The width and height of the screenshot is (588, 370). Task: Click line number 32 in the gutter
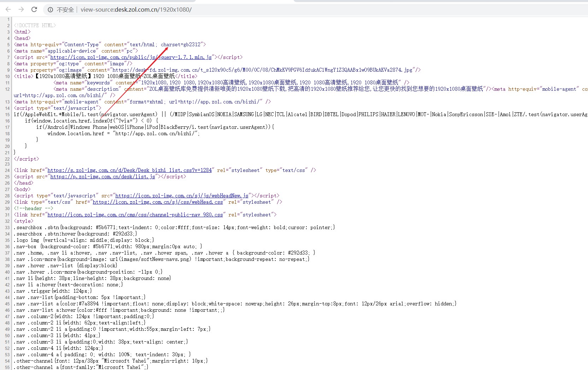click(x=7, y=221)
